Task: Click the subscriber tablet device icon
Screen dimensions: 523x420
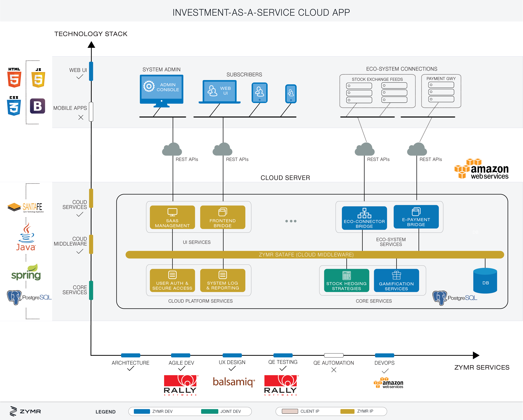Action: pyautogui.click(x=260, y=93)
